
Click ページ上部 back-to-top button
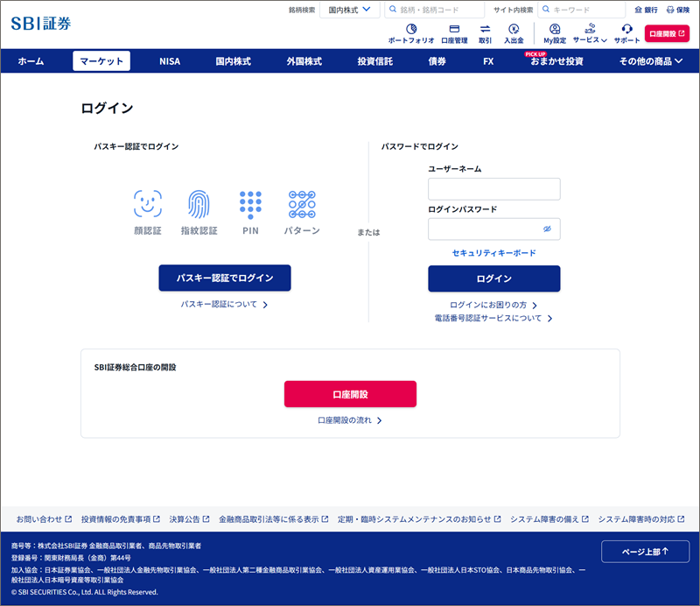pos(646,552)
